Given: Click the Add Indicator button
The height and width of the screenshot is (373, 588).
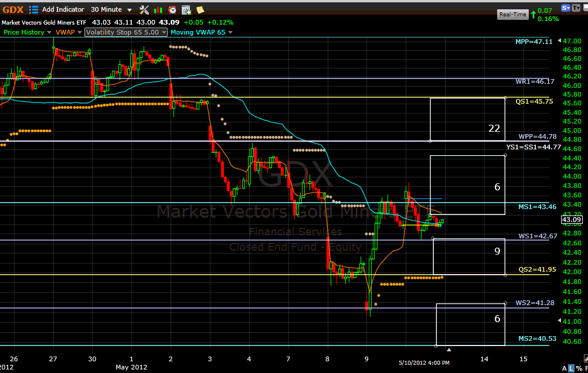Looking at the screenshot, I should [x=63, y=9].
